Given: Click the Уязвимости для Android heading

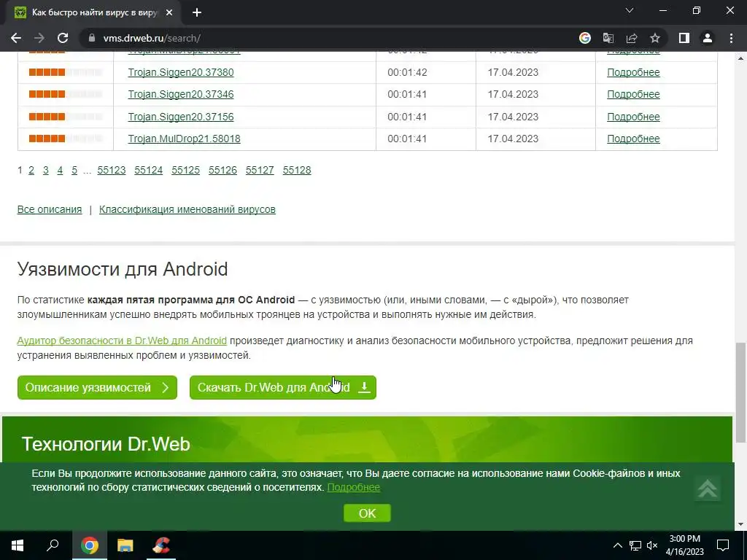Looking at the screenshot, I should (x=123, y=269).
